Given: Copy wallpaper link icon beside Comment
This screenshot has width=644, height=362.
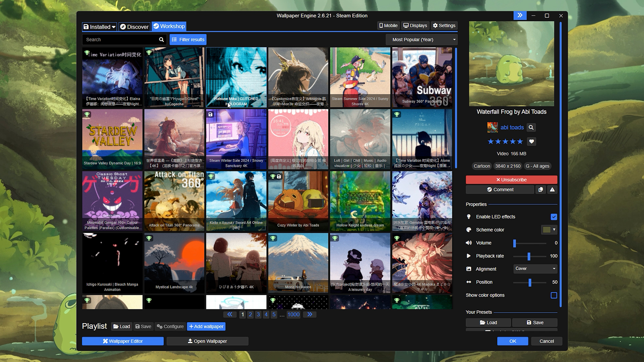Looking at the screenshot, I should point(541,190).
